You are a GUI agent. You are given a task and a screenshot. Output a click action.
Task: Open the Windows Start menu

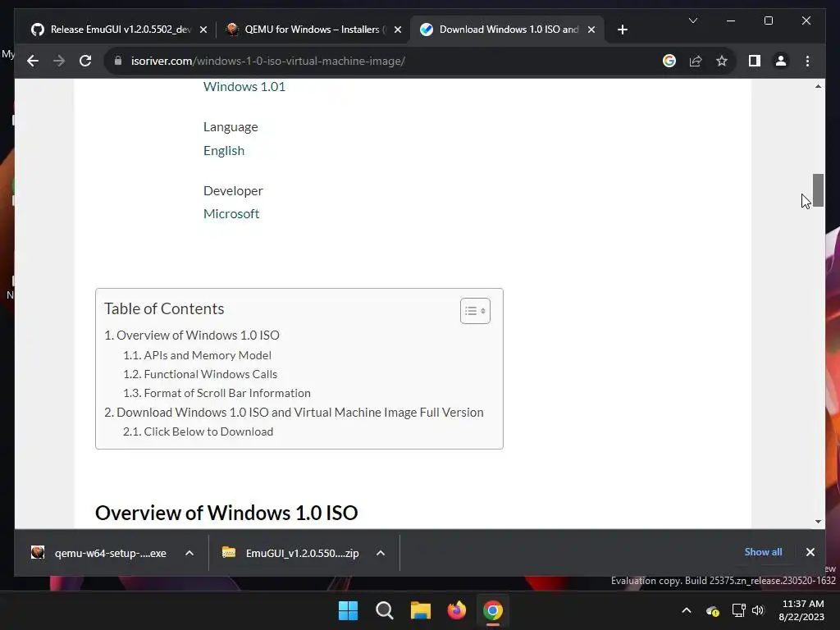(348, 610)
